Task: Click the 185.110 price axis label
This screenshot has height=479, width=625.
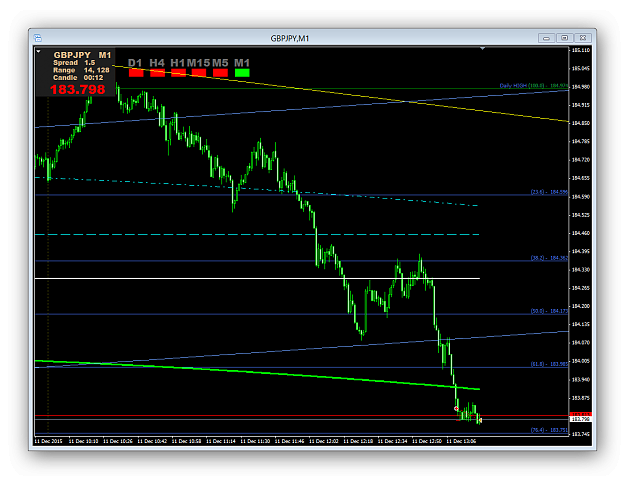Action: coord(581,50)
